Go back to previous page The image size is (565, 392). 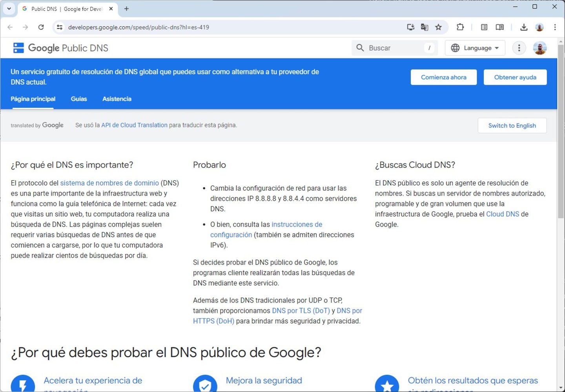(x=10, y=27)
